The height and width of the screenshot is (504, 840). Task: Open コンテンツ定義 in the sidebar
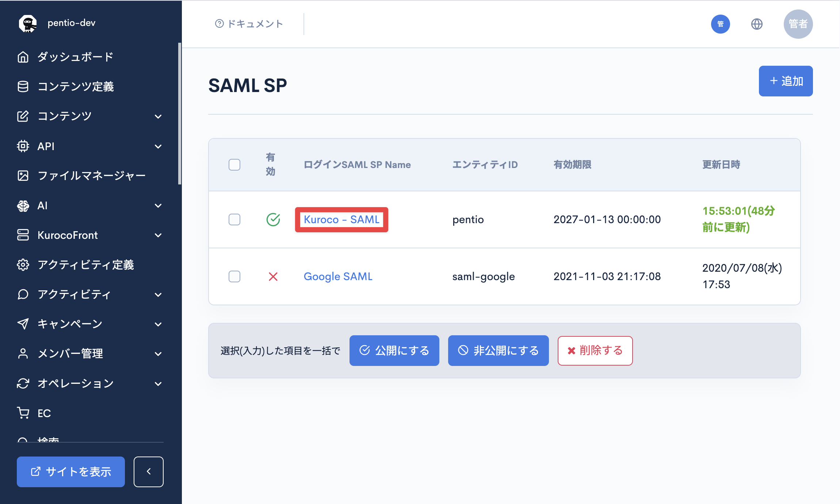click(x=76, y=87)
